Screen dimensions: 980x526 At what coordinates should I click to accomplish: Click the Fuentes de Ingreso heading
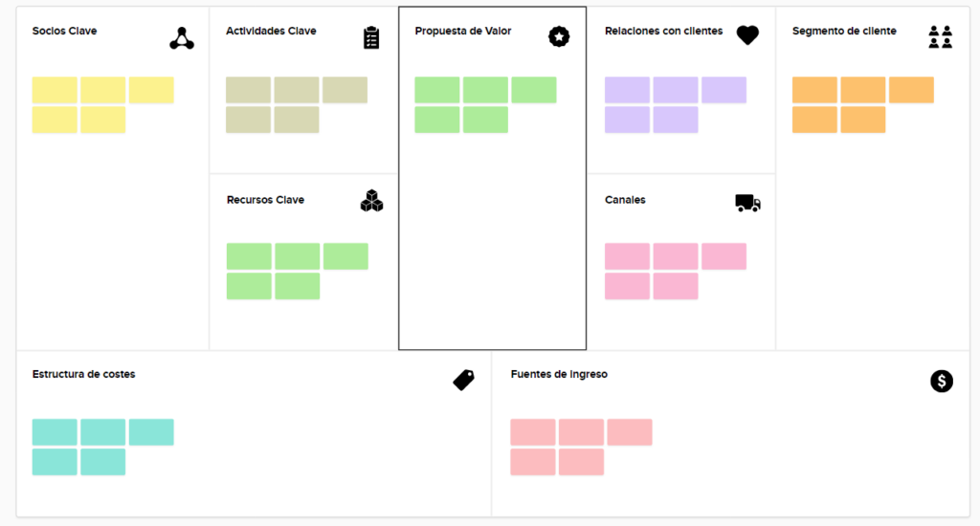[559, 374]
